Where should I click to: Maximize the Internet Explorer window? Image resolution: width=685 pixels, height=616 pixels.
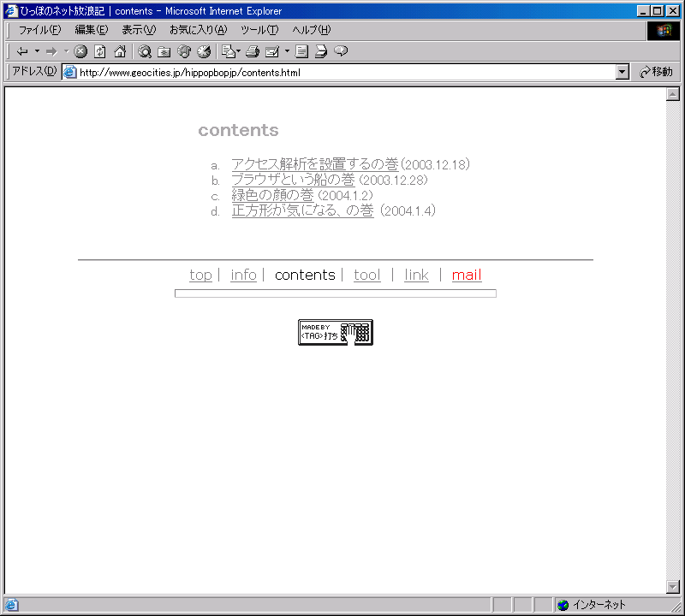coord(657,11)
